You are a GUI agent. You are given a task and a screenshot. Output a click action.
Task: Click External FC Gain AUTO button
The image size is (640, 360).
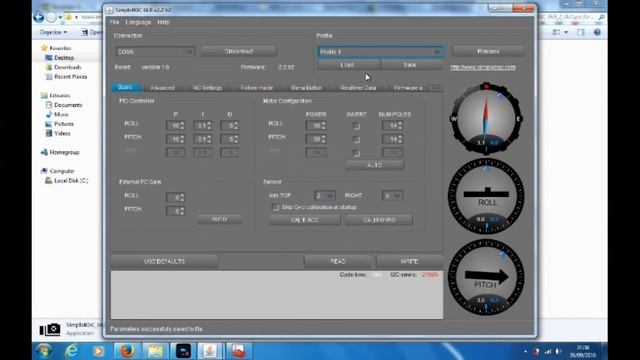click(219, 219)
